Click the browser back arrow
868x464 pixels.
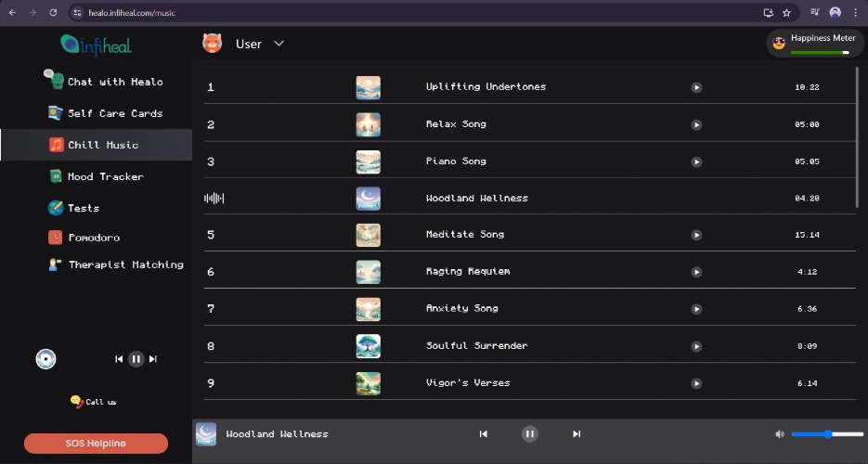tap(13, 12)
